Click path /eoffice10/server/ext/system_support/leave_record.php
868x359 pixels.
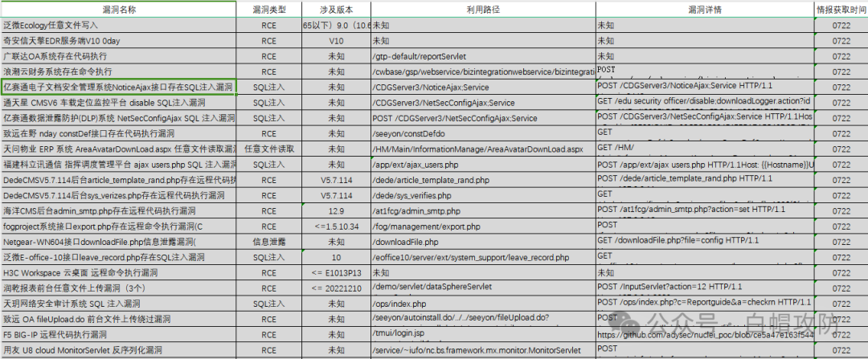pos(483,258)
